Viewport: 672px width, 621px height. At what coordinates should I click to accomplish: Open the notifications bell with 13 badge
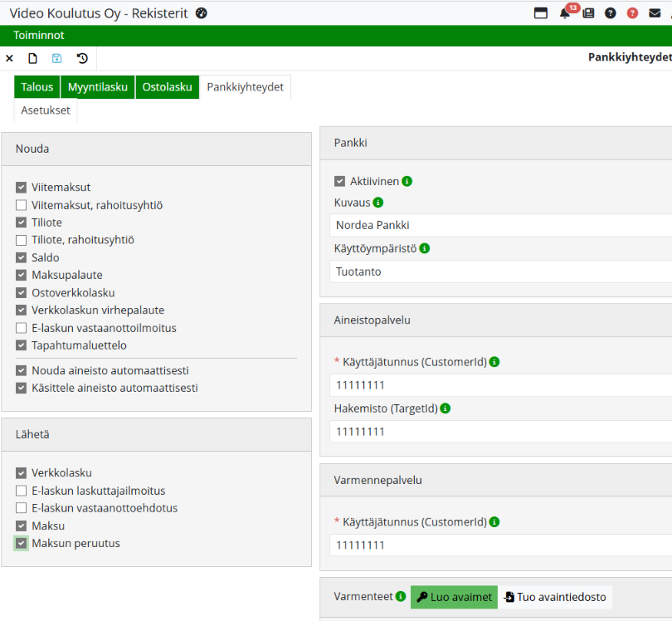[565, 13]
